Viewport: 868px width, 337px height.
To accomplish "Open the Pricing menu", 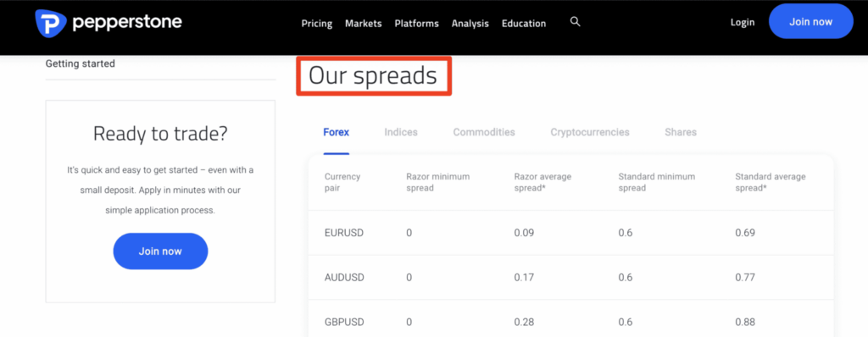I will coord(317,23).
